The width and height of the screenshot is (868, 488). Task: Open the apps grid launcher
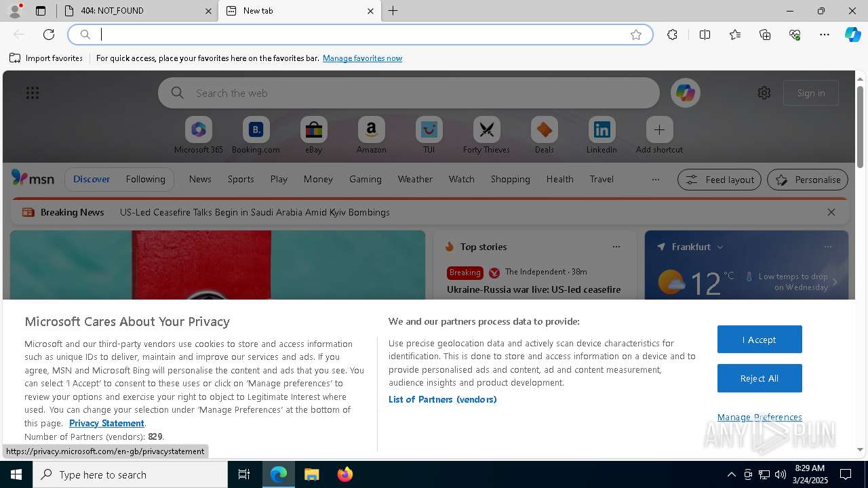[x=33, y=93]
